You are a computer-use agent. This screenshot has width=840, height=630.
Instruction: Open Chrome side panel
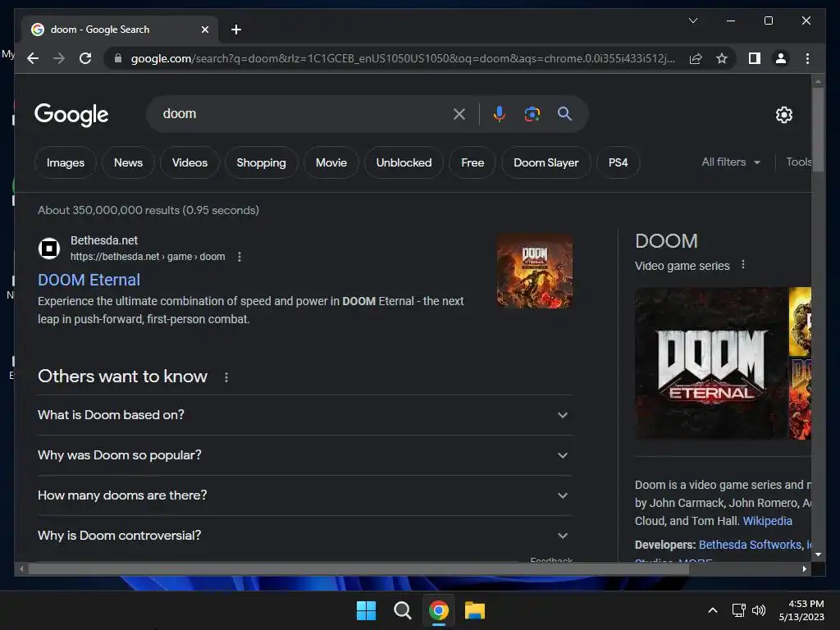point(755,58)
